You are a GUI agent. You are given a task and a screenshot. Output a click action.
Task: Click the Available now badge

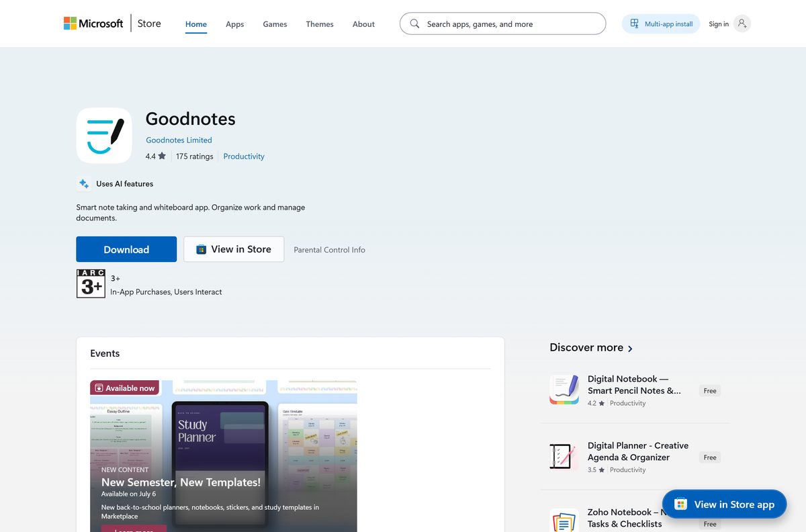click(x=125, y=388)
